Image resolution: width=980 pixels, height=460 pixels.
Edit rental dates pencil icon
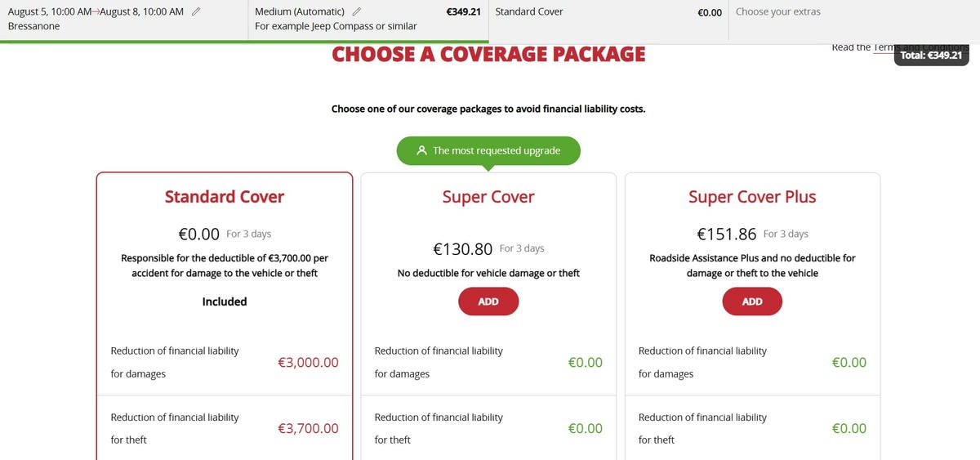pyautogui.click(x=195, y=11)
